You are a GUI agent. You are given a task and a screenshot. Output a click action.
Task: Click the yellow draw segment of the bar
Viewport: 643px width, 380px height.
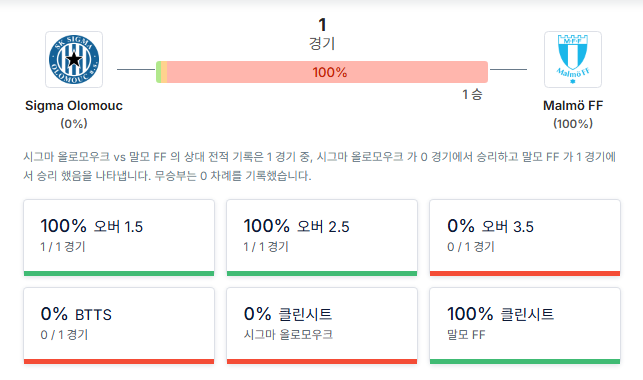(164, 72)
